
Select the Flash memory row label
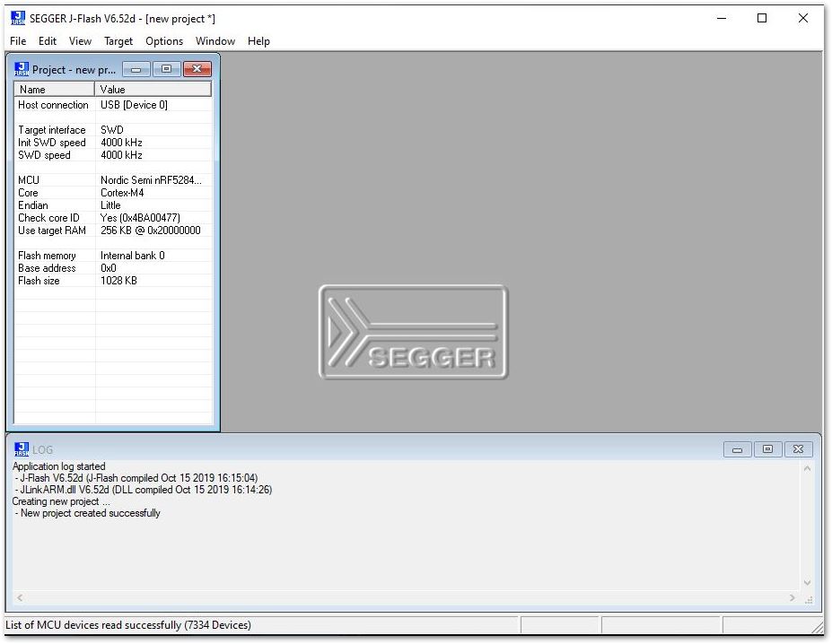[47, 256]
